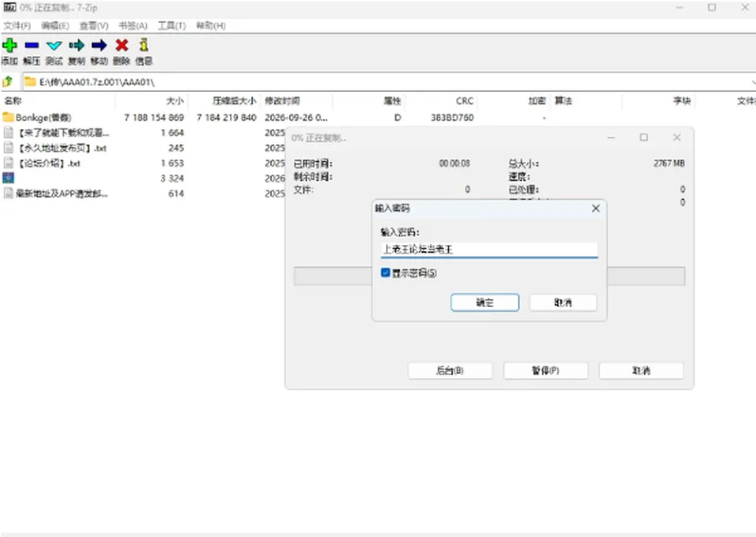The width and height of the screenshot is (756, 537).
Task: Click the file icon of the 1 664 sized file
Action: [x=8, y=132]
